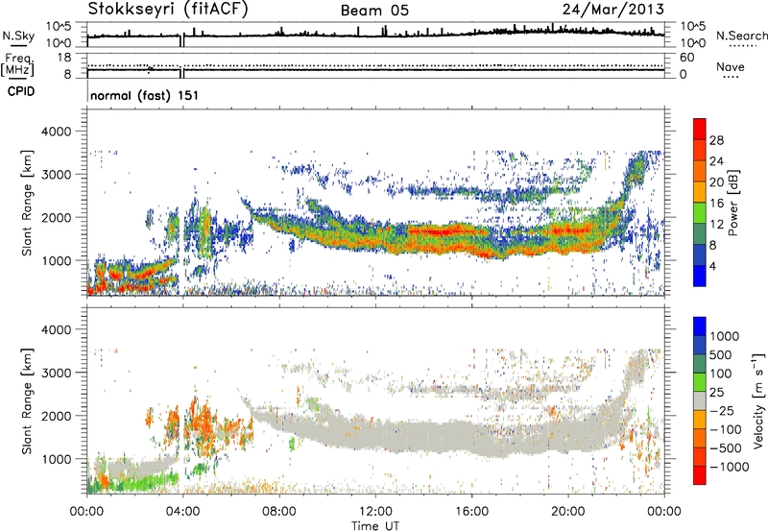Click the green low-range band near 02:00 in velocity panel
This screenshot has height=532, width=768.
pos(142,481)
